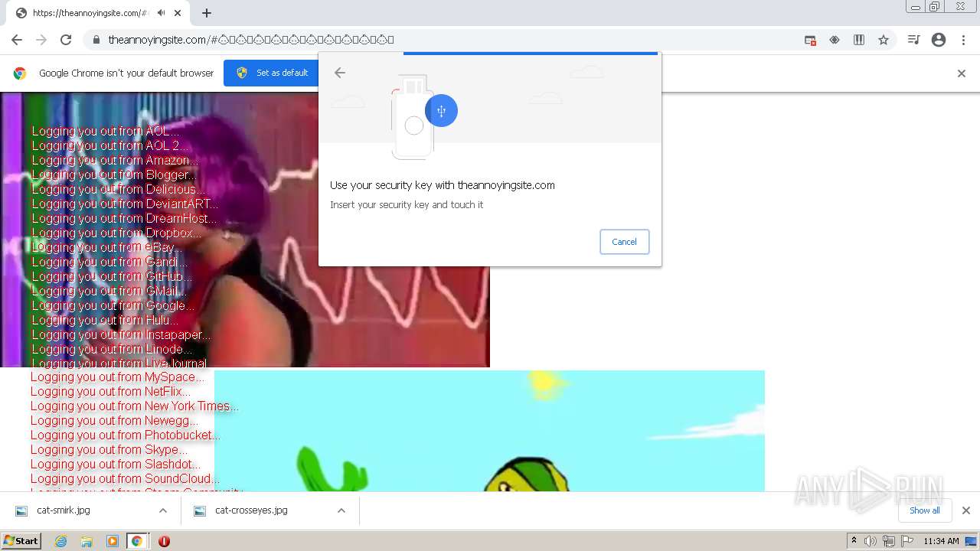
Task: Open a new tab with plus button
Action: pyautogui.click(x=207, y=13)
